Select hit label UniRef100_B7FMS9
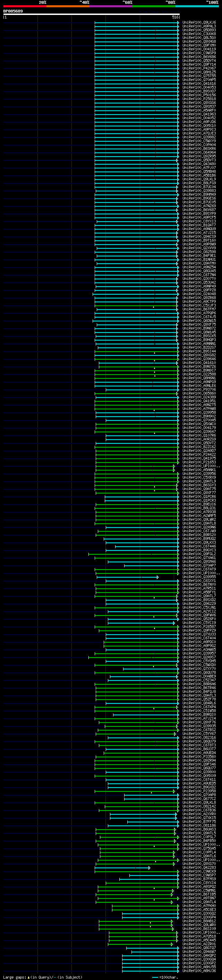This screenshot has width=222, height=980. click(x=199, y=879)
